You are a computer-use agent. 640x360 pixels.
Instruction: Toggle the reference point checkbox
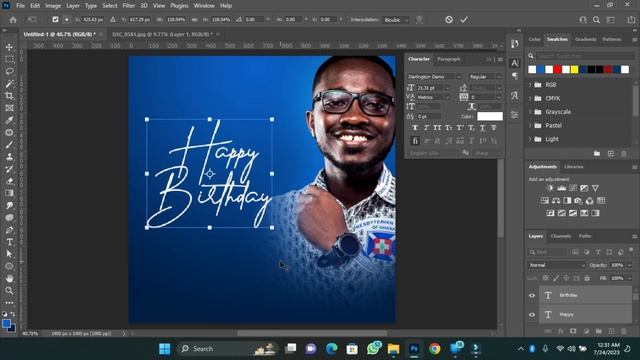click(55, 20)
